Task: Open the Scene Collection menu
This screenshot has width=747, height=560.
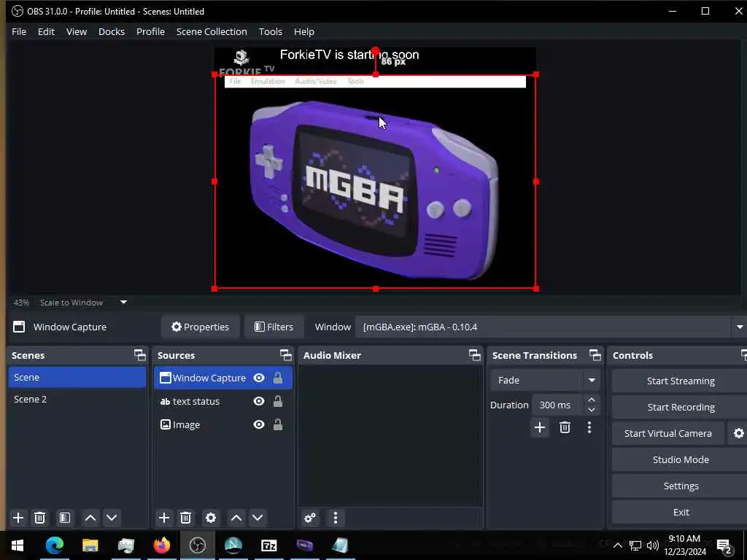Action: 212,31
